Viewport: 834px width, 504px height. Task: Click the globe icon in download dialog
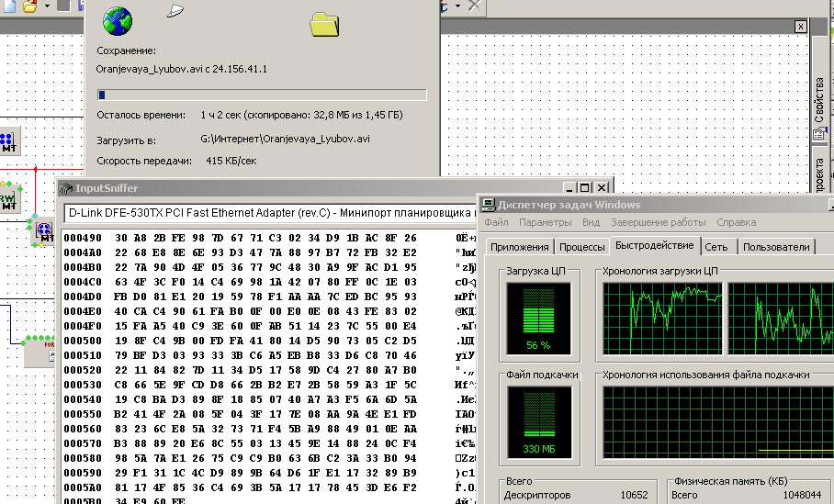117,19
